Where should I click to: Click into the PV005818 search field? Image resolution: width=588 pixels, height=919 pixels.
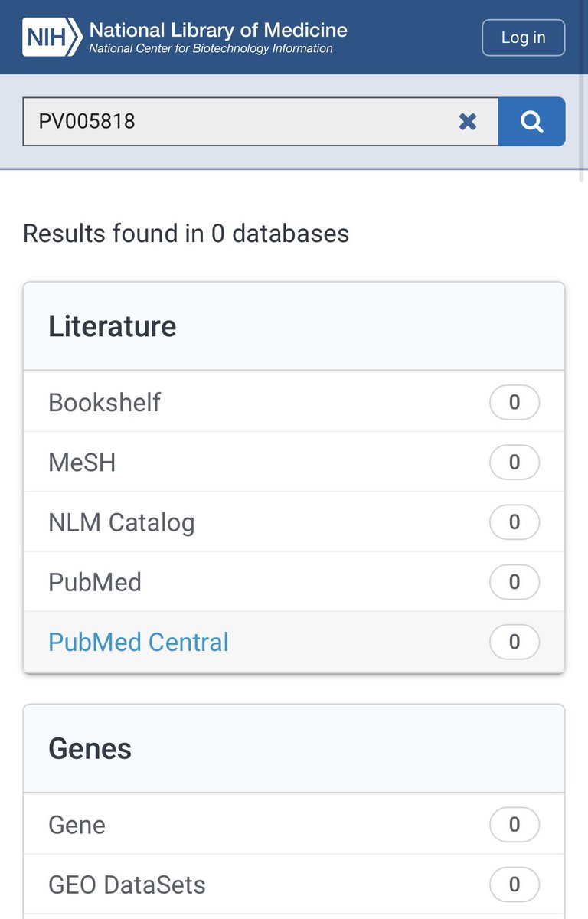point(237,121)
